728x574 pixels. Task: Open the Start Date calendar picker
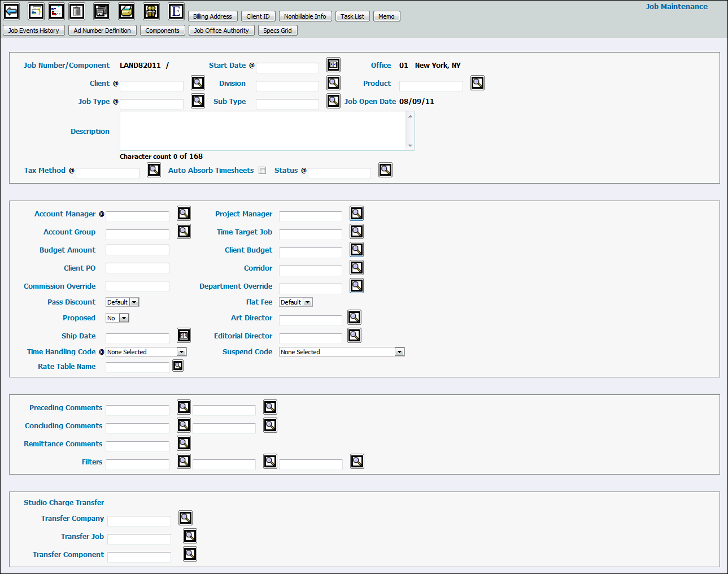tap(333, 65)
